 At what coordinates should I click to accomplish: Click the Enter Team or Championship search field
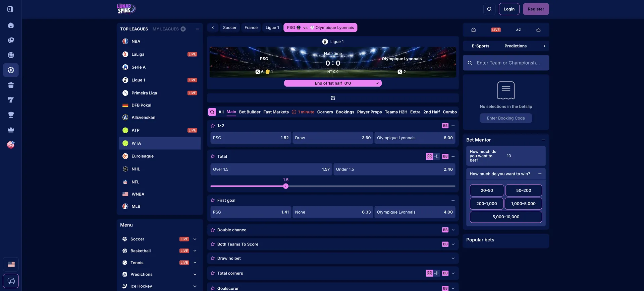click(506, 63)
